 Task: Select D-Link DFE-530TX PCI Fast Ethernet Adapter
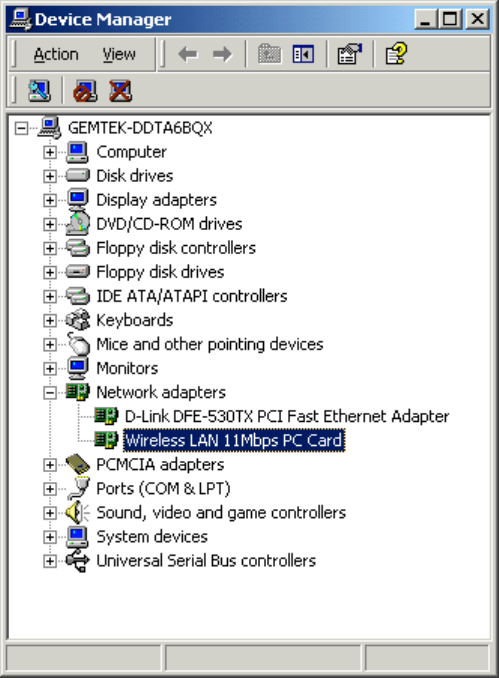287,416
